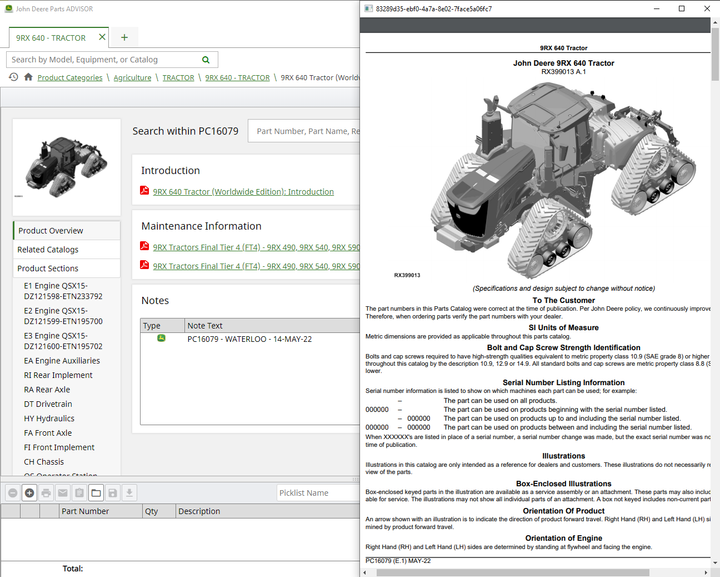Viewport: 720px width, 577px height.
Task: Select the 9RX 640 - TRACTOR tab
Action: (x=51, y=38)
